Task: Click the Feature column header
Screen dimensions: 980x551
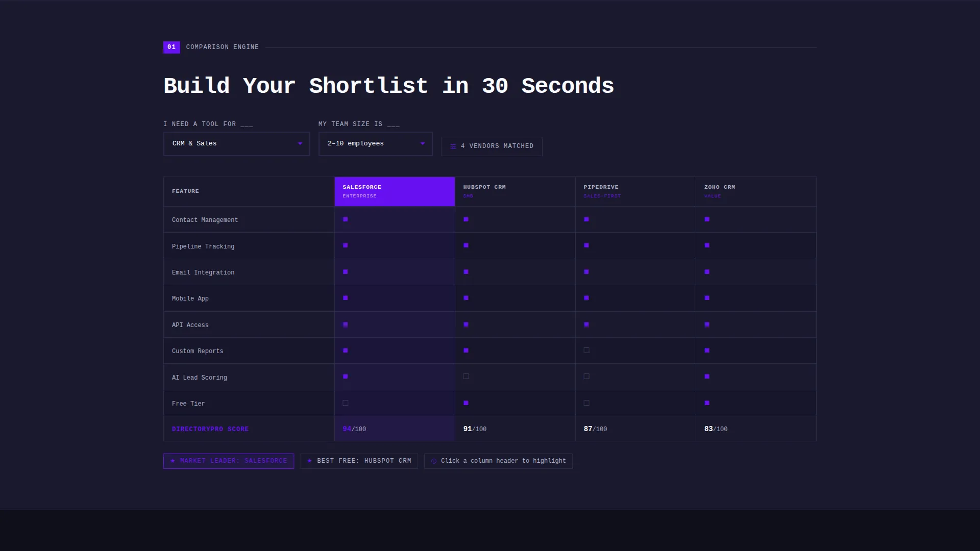Action: (x=249, y=191)
